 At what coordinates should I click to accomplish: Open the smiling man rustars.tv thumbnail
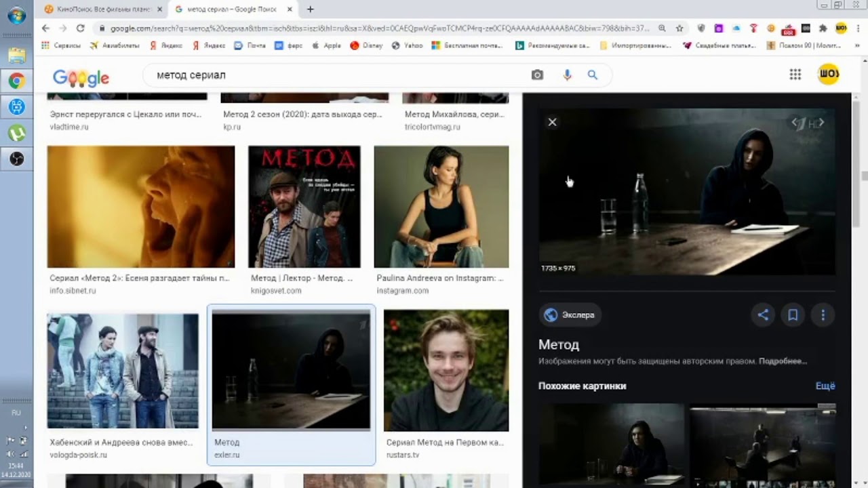pyautogui.click(x=446, y=371)
